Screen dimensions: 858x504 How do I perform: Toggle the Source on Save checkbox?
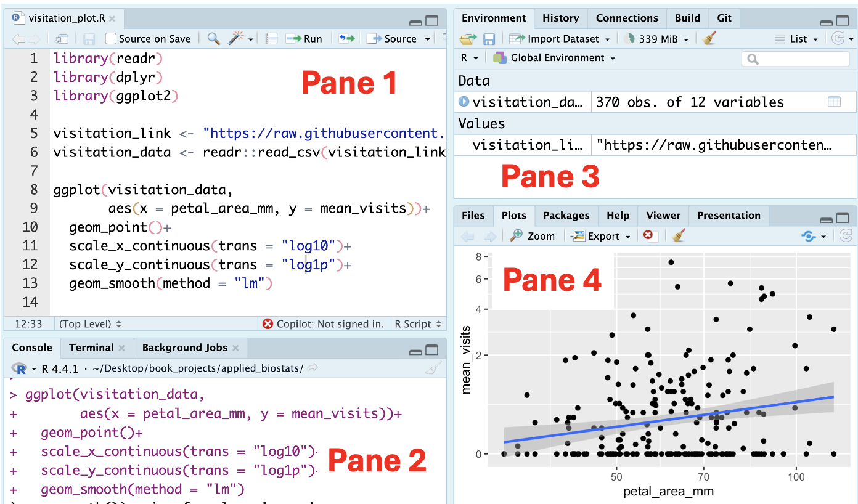click(x=110, y=39)
